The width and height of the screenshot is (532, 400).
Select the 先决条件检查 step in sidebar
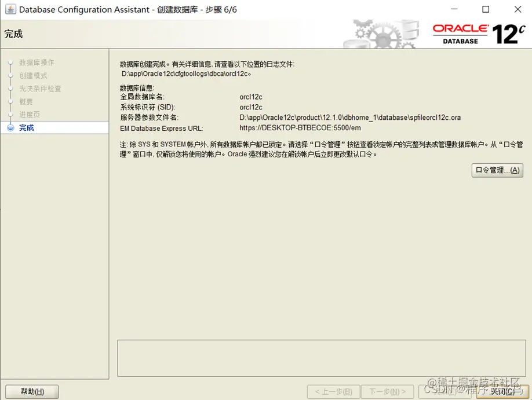(40, 89)
